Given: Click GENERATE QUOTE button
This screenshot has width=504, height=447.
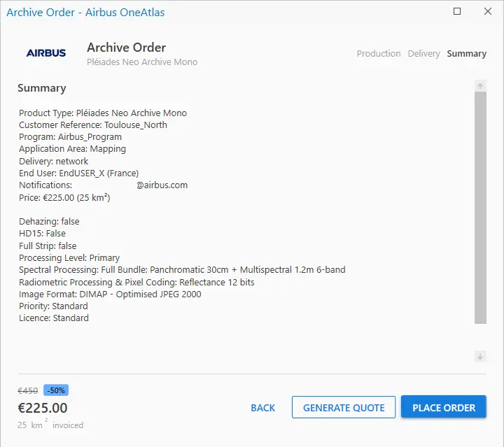Looking at the screenshot, I should pos(344,407).
